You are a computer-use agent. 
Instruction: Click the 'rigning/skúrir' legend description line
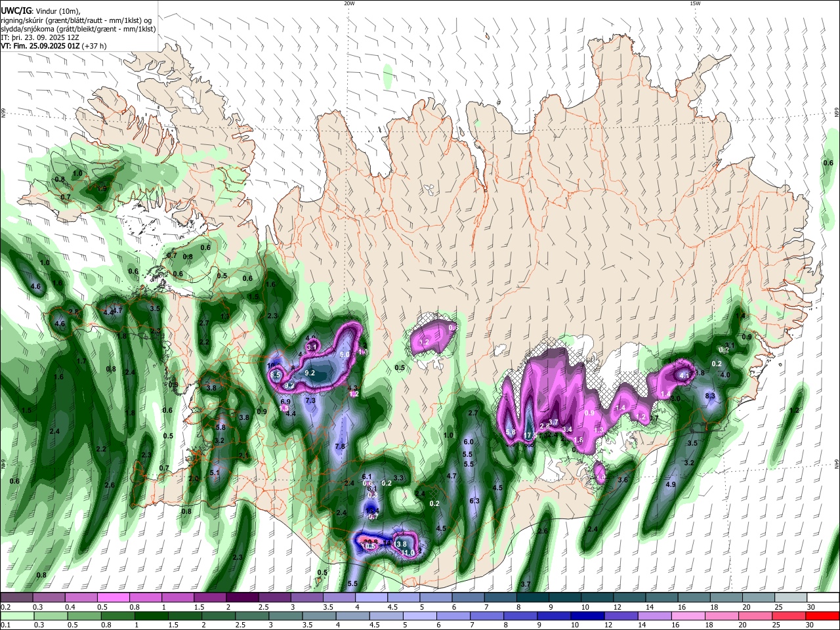tap(77, 20)
